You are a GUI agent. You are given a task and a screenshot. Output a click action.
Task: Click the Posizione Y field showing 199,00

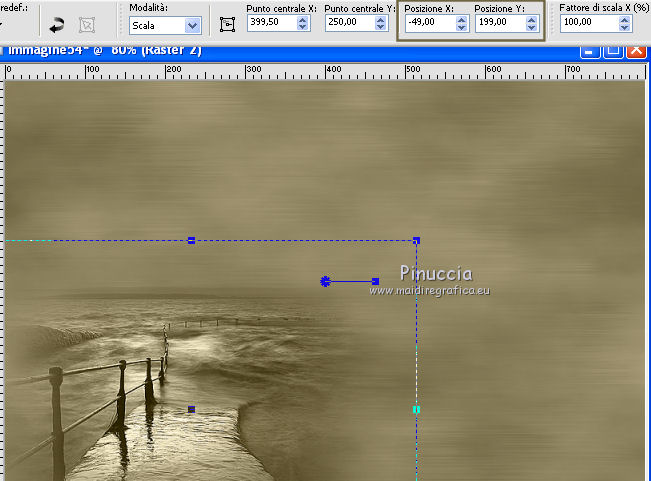(x=501, y=23)
